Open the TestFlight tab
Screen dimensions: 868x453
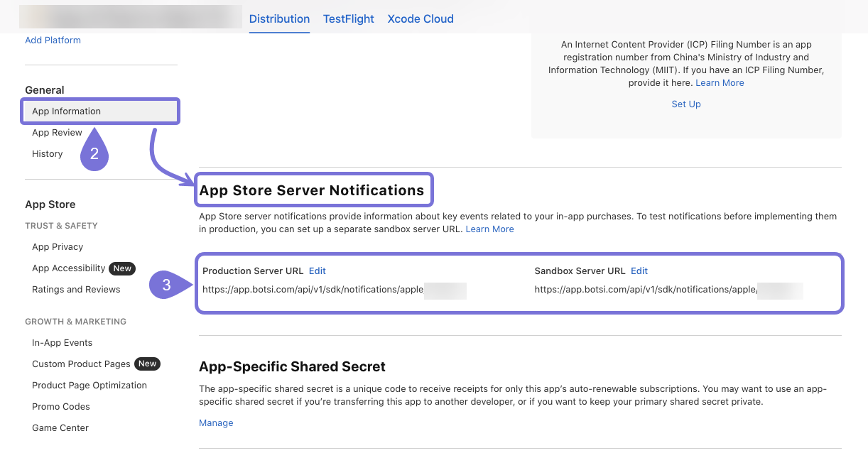348,19
